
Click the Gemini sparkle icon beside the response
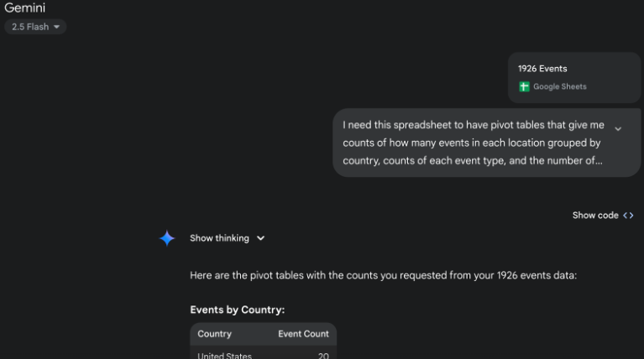click(167, 238)
